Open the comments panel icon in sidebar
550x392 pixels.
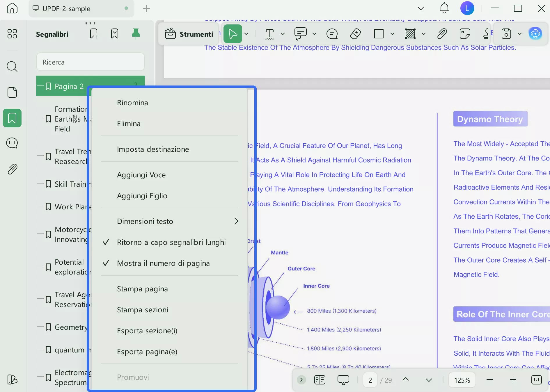point(12,143)
